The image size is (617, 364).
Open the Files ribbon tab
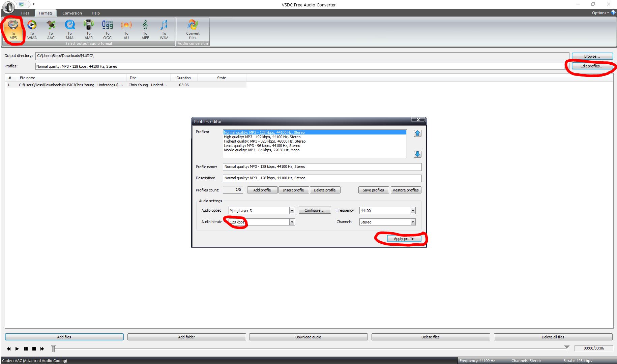click(x=25, y=13)
